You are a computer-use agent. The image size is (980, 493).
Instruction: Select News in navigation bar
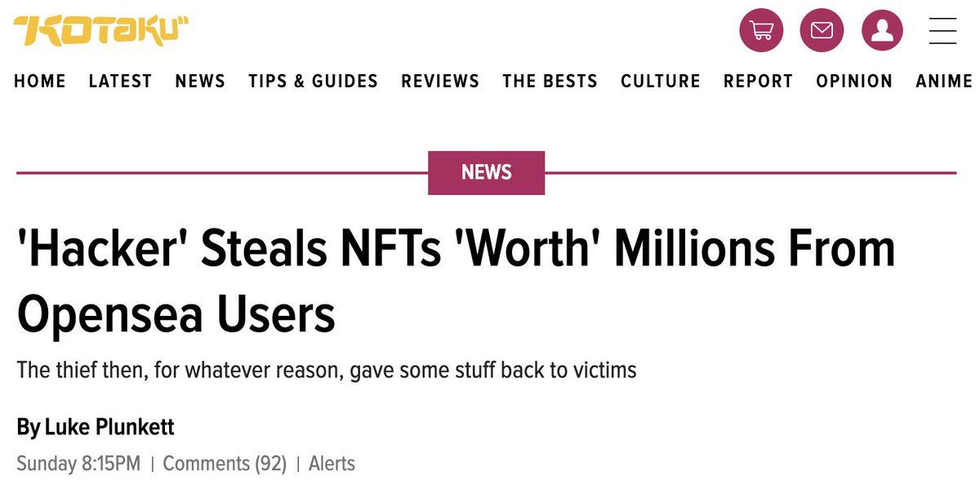[x=200, y=81]
